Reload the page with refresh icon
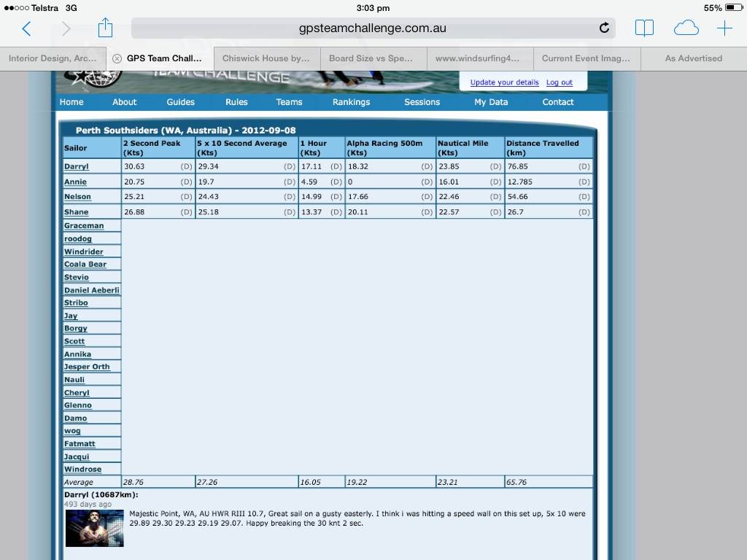The height and width of the screenshot is (560, 747). point(604,28)
